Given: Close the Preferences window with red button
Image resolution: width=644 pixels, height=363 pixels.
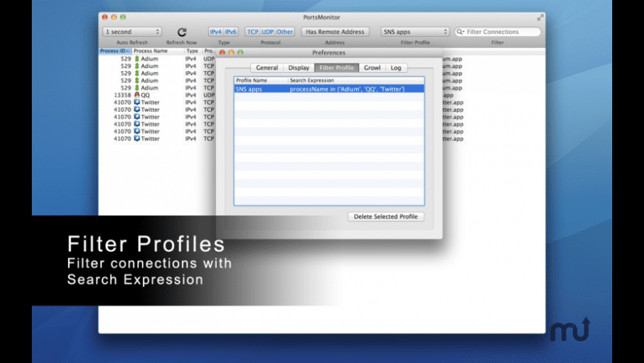Looking at the screenshot, I should [221, 53].
